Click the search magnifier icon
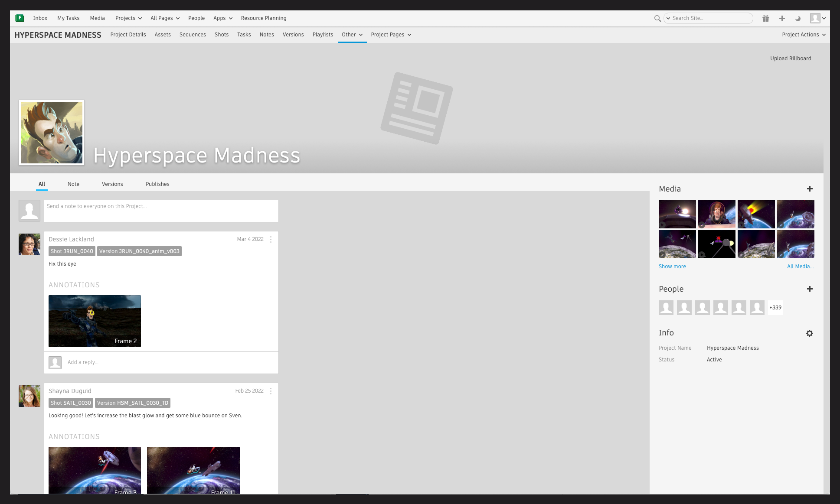This screenshot has width=840, height=504. click(657, 18)
